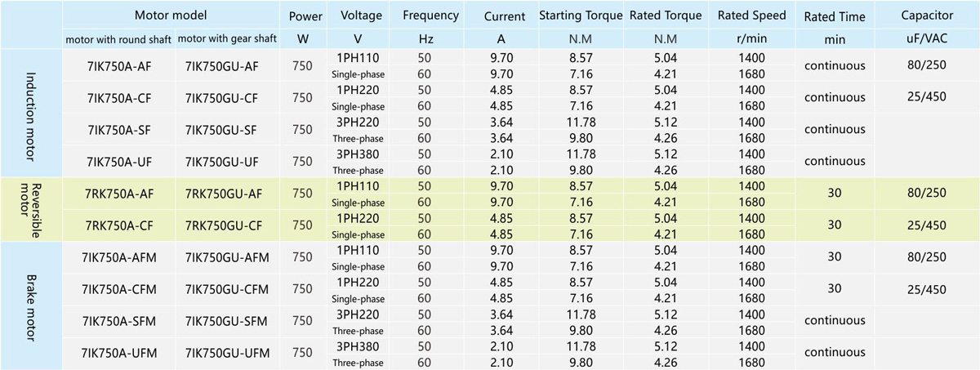This screenshot has height=370, width=980.
Task: Click the 7IK750GU-SFM model cell
Action: coord(222,320)
